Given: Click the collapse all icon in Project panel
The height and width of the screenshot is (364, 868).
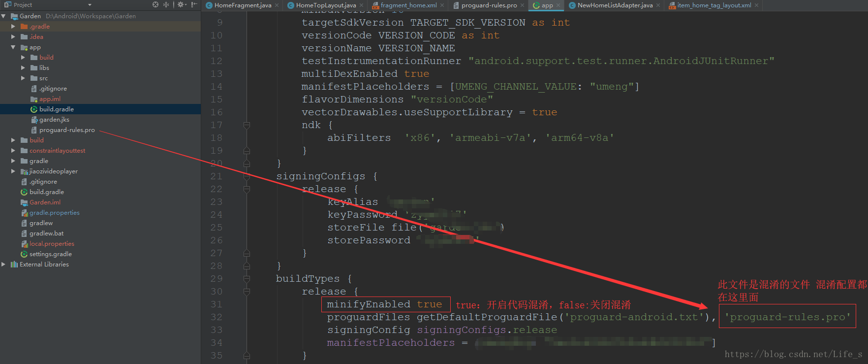Looking at the screenshot, I should 166,4.
